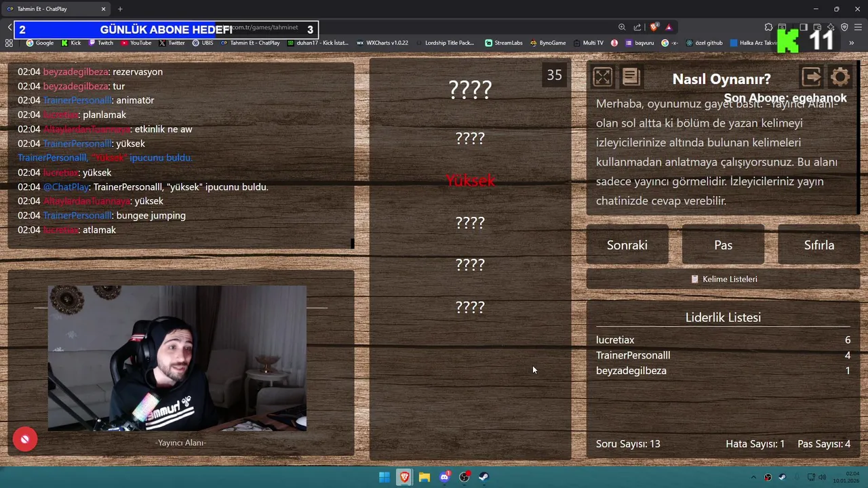This screenshot has width=868, height=488.
Task: Click the Pas button
Action: click(x=723, y=245)
